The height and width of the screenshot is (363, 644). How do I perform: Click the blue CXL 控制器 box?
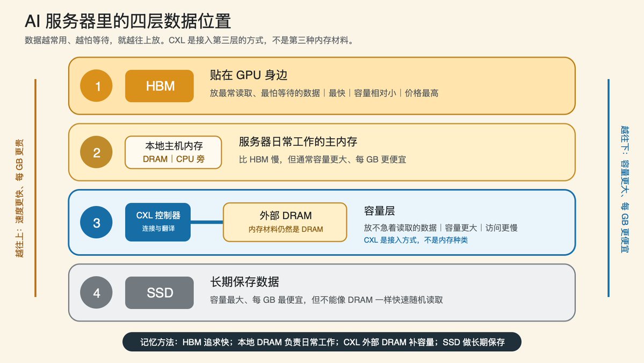point(158,222)
